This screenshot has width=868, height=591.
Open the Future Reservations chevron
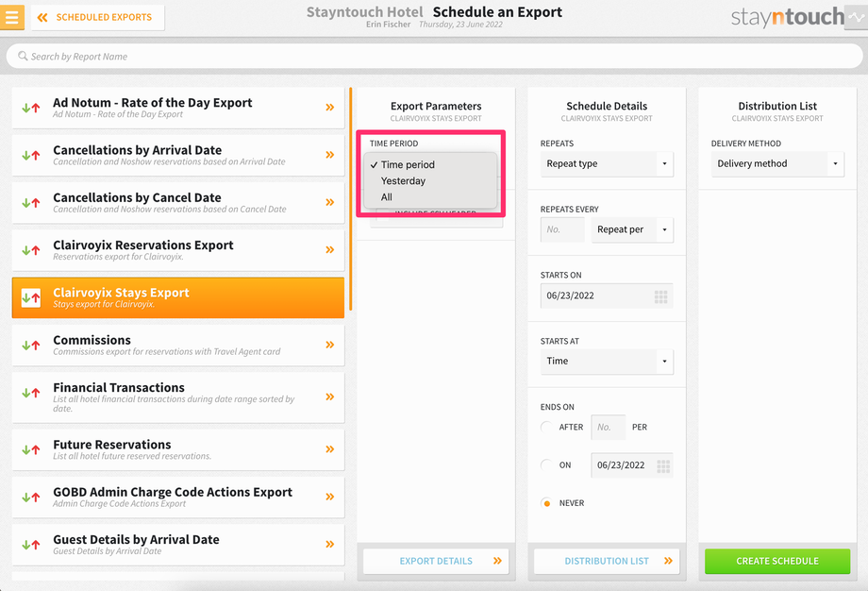[x=330, y=449]
